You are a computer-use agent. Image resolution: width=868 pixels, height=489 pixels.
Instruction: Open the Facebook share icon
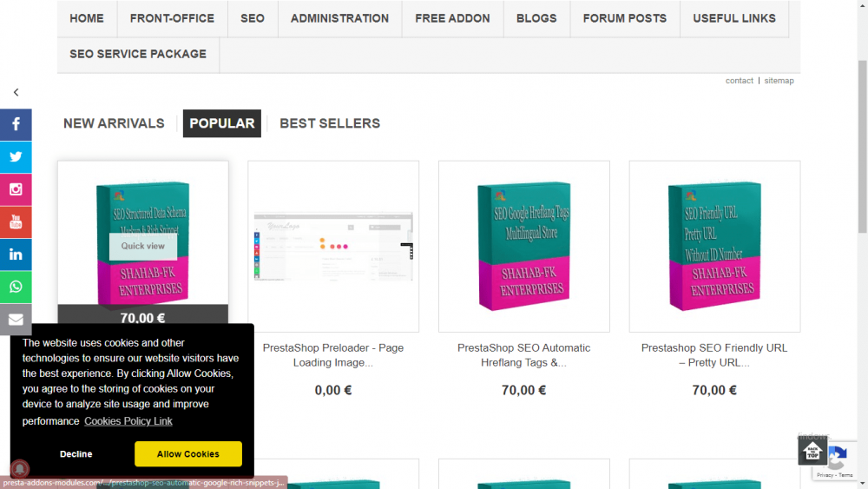tap(16, 124)
